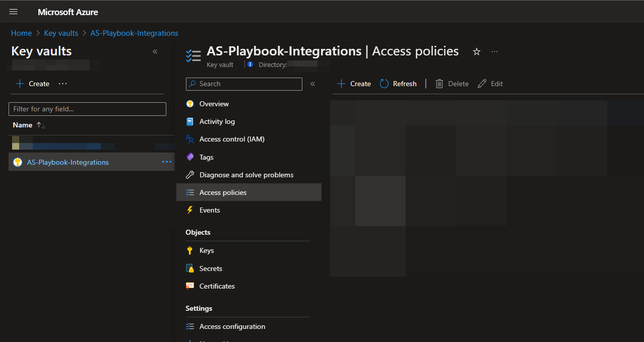
Task: Open Diagnose and solve problems
Action: click(246, 175)
